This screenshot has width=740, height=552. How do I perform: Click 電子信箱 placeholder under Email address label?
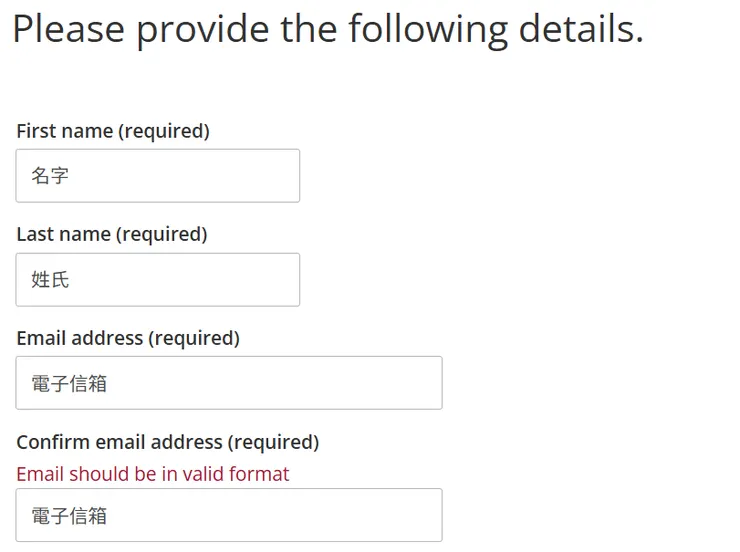[x=69, y=383]
